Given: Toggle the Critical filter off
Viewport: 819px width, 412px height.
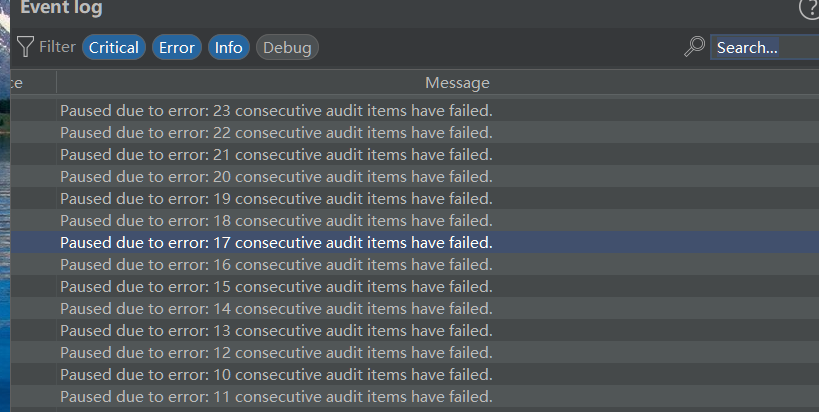Looking at the screenshot, I should pyautogui.click(x=114, y=47).
